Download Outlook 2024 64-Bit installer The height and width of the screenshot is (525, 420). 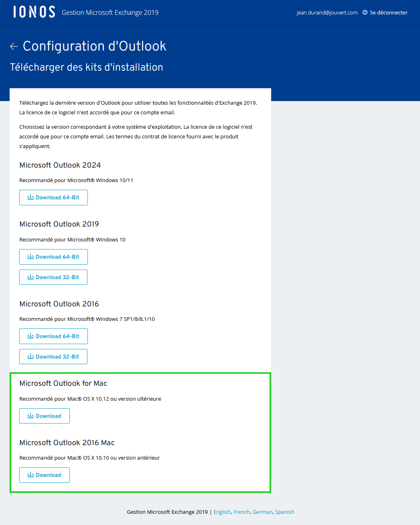pos(53,197)
